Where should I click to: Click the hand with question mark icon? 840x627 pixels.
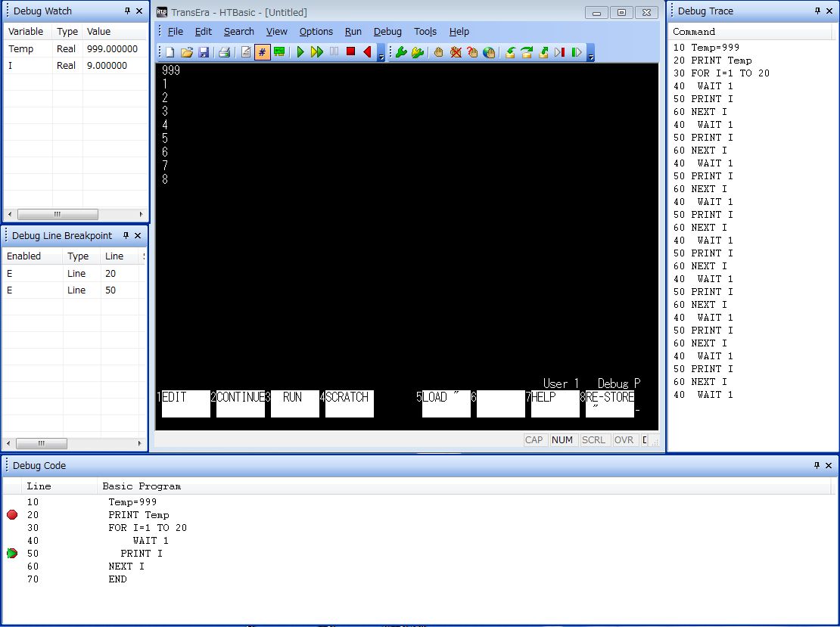pyautogui.click(x=472, y=52)
